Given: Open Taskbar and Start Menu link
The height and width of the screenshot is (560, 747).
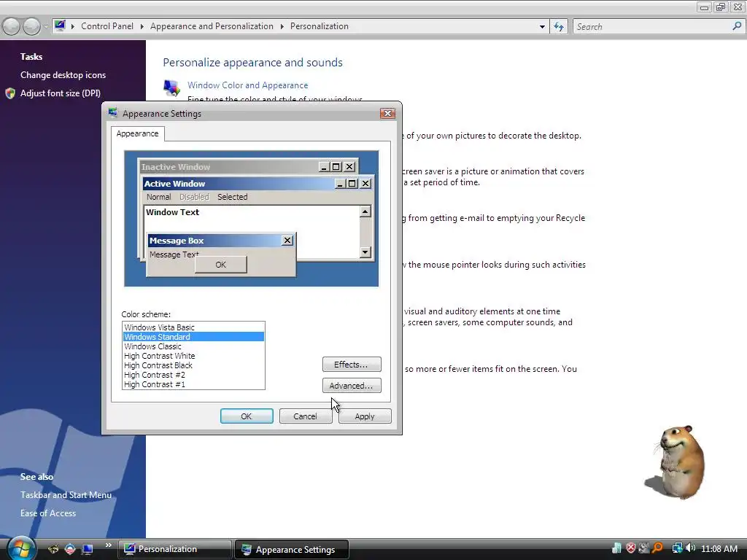Looking at the screenshot, I should tap(66, 495).
